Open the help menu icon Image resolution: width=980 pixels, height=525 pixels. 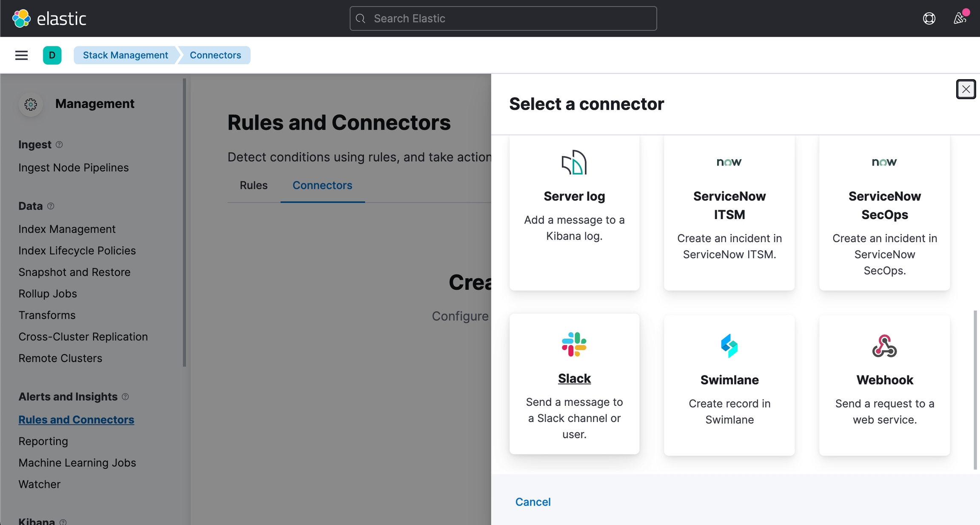coord(929,18)
